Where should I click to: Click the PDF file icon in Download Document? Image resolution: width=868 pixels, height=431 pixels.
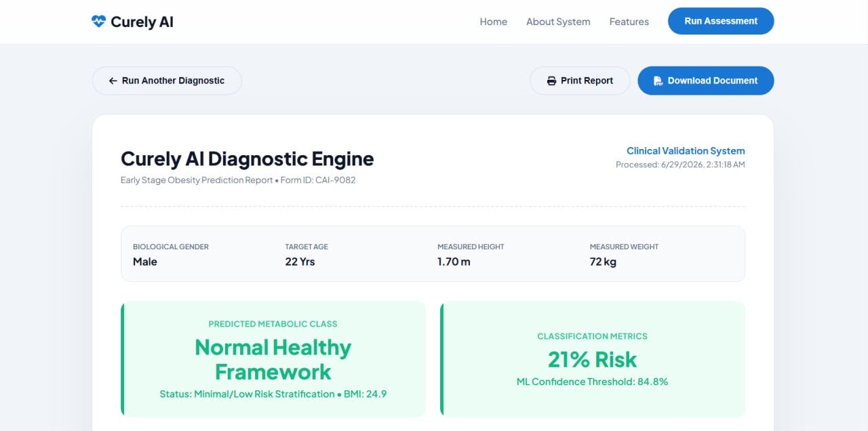(x=658, y=81)
